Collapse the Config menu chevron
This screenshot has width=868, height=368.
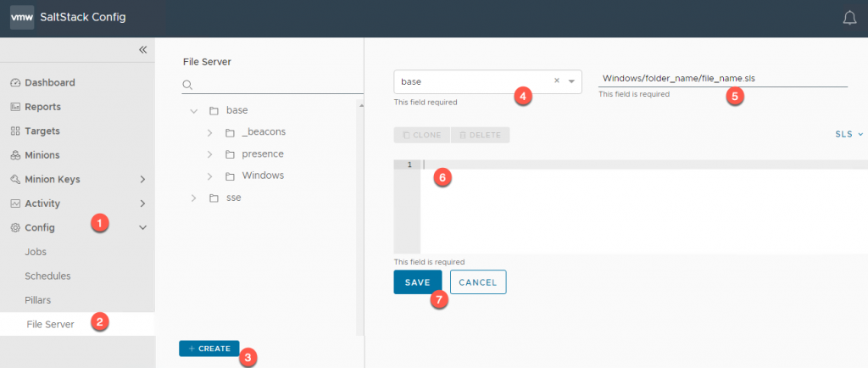142,227
